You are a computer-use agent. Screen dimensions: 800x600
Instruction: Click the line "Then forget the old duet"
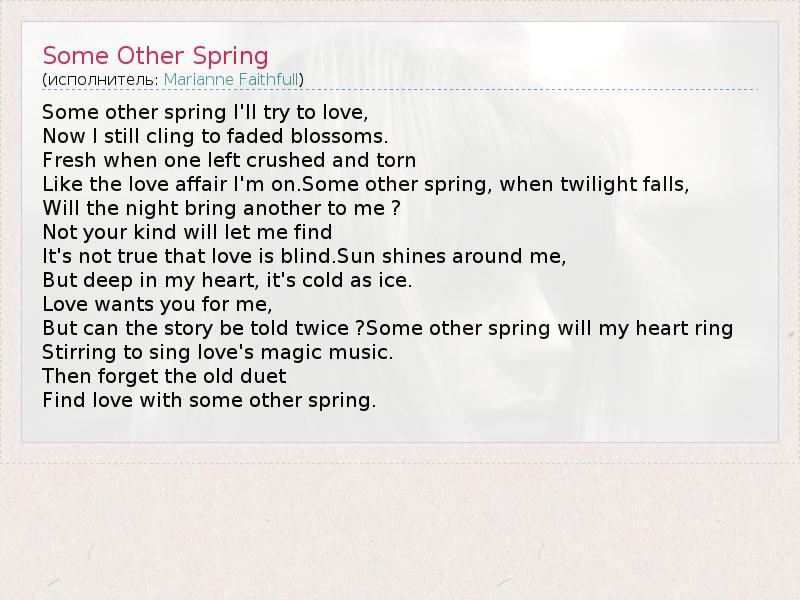click(164, 376)
